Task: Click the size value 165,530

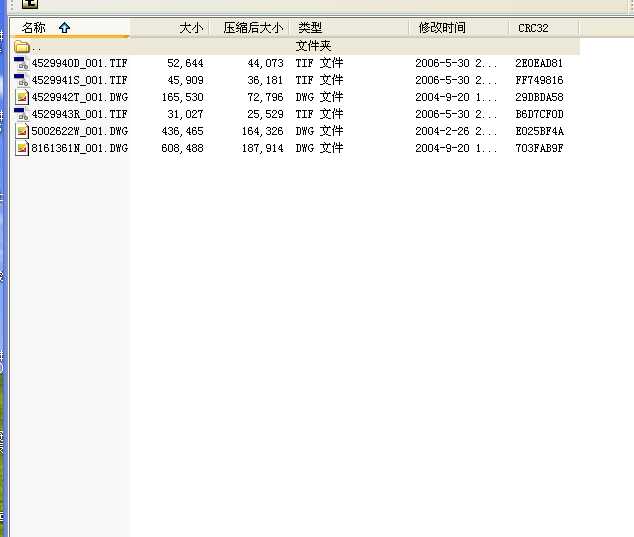Action: [x=182, y=97]
